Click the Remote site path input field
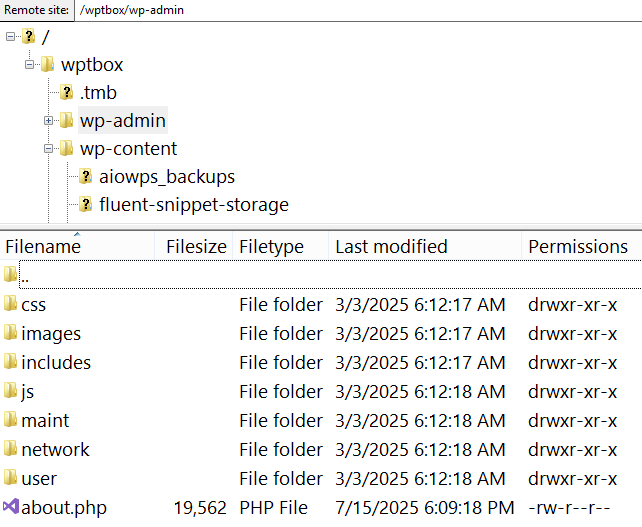The height and width of the screenshot is (527, 642). point(358,10)
